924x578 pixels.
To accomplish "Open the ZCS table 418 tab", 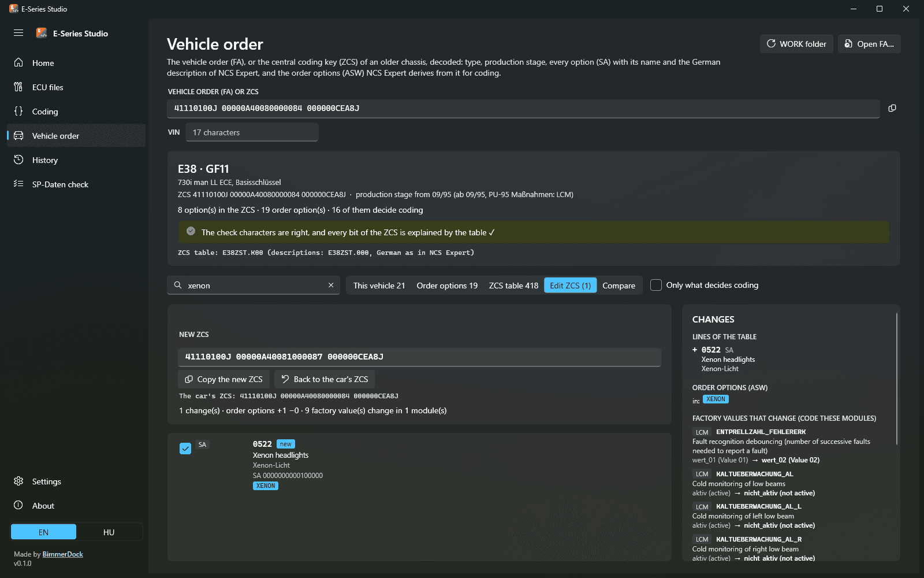I will click(513, 285).
